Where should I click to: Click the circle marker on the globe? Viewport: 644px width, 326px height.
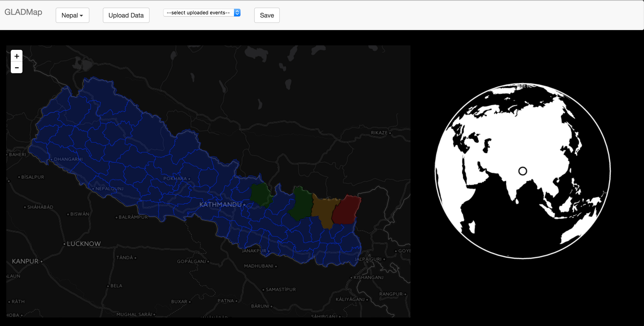pos(523,171)
